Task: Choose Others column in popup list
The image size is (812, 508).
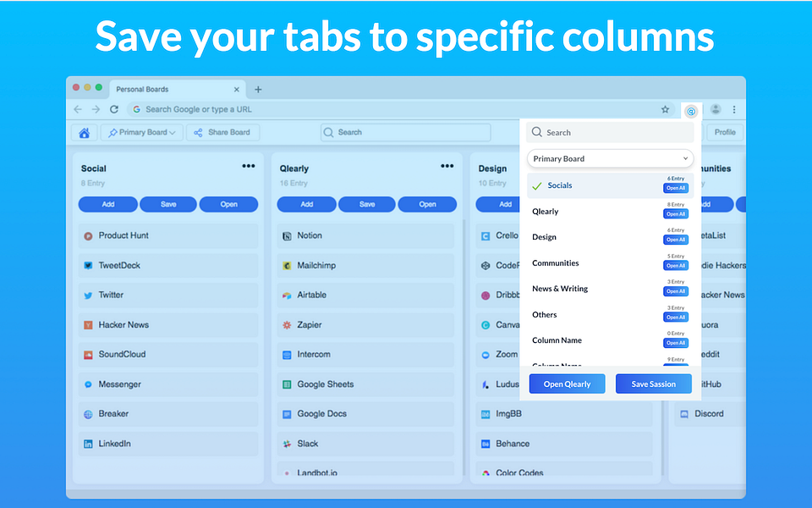Action: (544, 315)
